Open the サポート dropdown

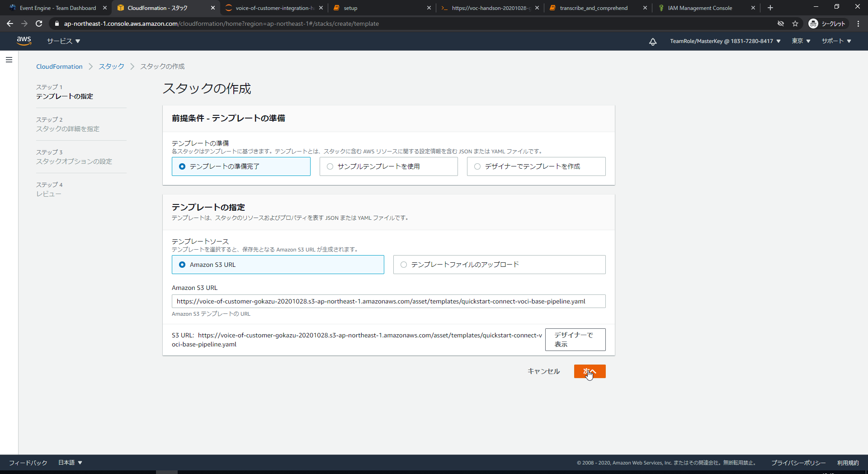[836, 41]
